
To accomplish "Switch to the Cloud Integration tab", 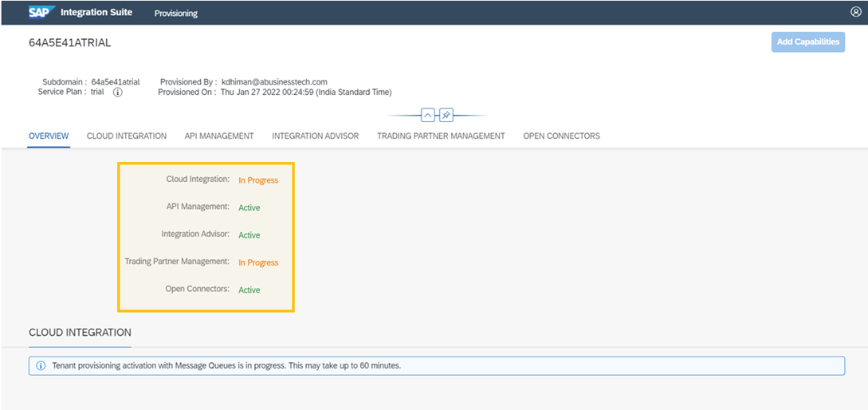I will point(127,136).
